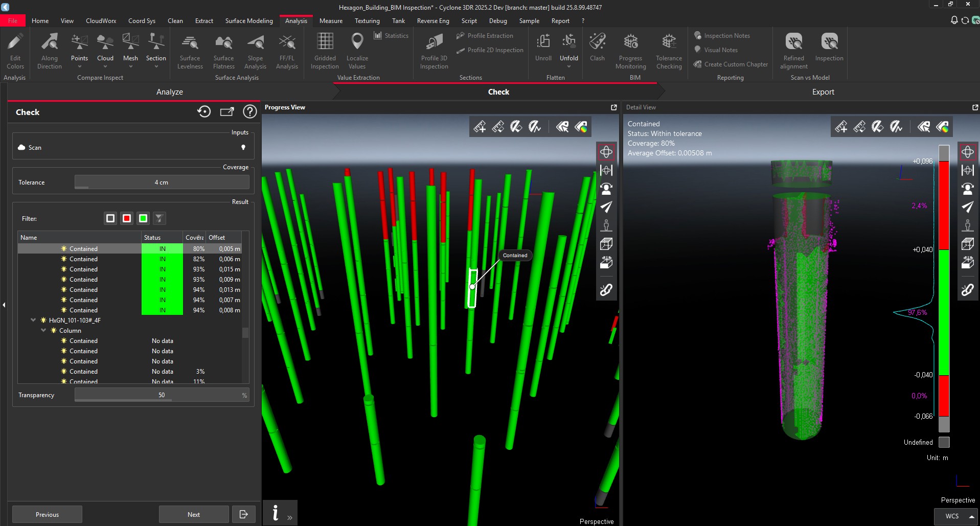The image size is (980, 526).
Task: Click the Next button at the bottom
Action: (x=193, y=514)
